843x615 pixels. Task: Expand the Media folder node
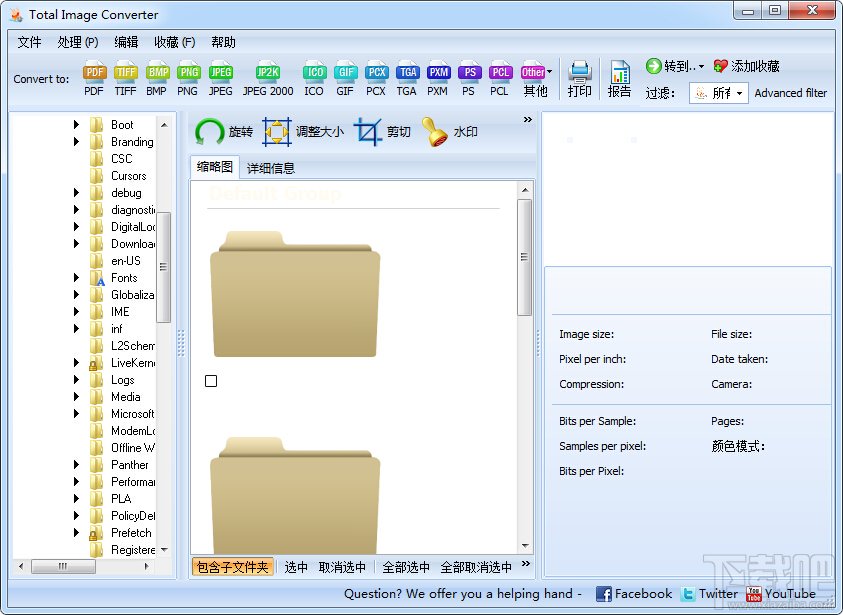coord(76,397)
